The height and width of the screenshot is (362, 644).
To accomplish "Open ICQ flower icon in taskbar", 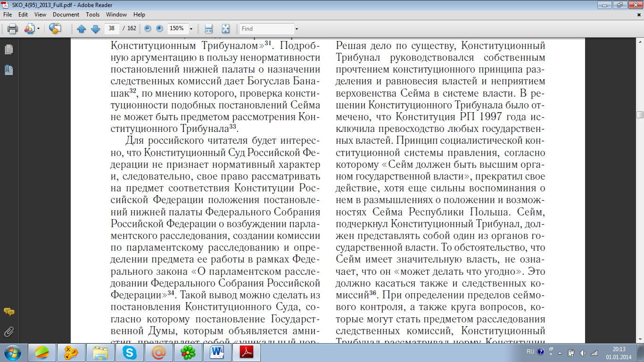I will 188,352.
